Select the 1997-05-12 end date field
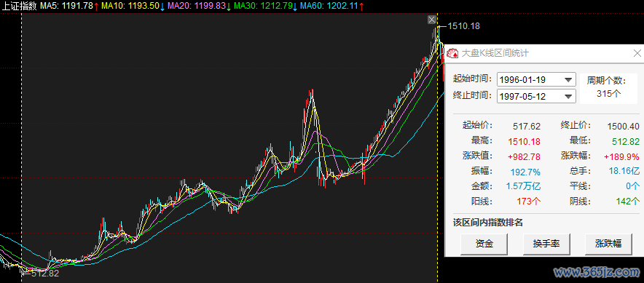Image resolution: width=644 pixels, height=283 pixels. coord(536,97)
